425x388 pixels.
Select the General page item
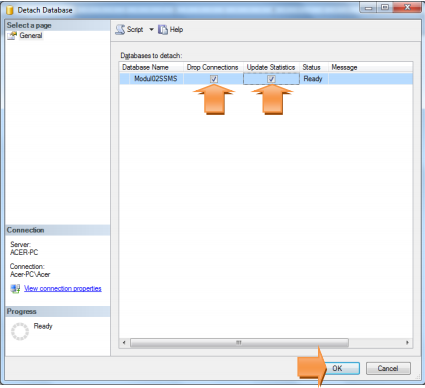tap(31, 35)
